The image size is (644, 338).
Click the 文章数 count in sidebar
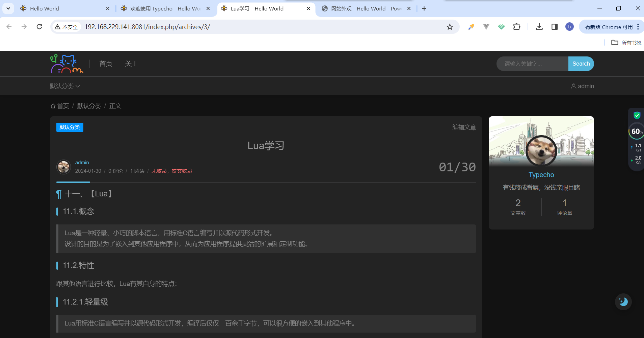[x=518, y=207]
